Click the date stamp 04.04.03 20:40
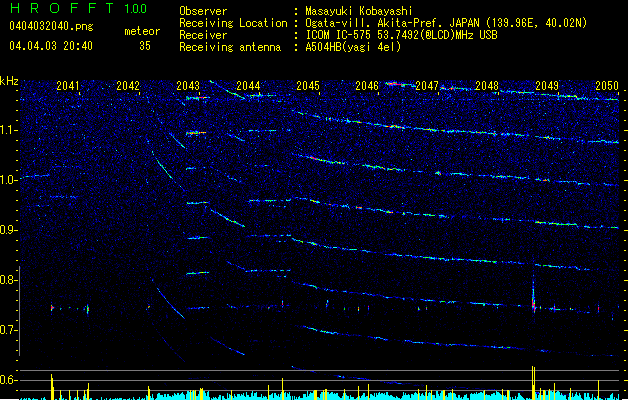 (x=51, y=46)
